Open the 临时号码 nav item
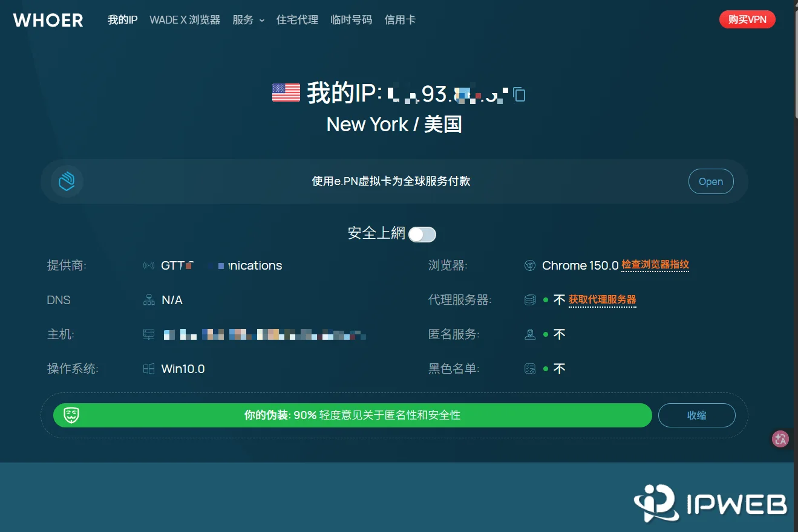Viewport: 798px width, 532px height. [x=352, y=20]
